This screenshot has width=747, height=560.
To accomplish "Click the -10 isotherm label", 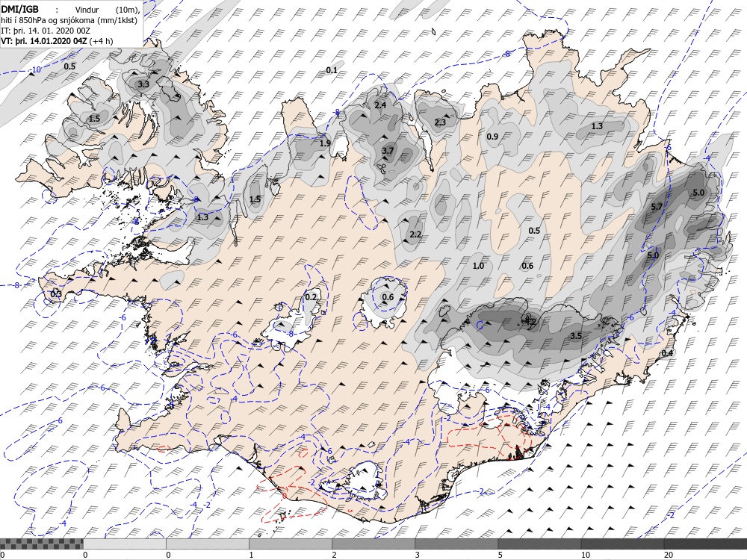I will tap(35, 70).
